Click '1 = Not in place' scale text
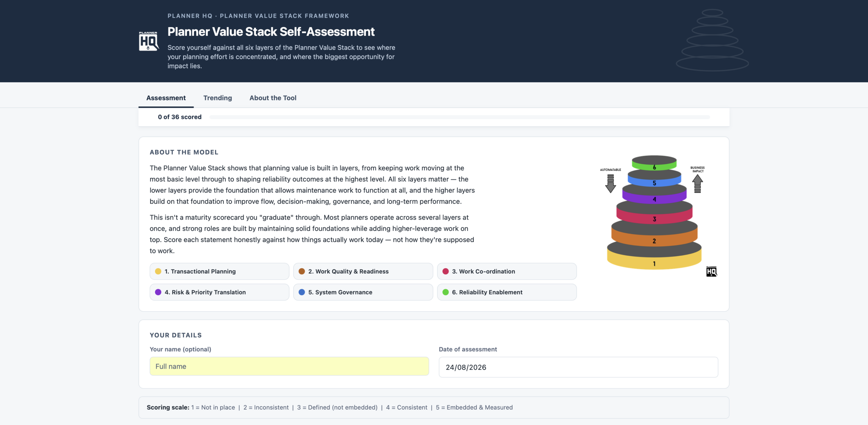The height and width of the screenshot is (425, 868). click(x=213, y=407)
